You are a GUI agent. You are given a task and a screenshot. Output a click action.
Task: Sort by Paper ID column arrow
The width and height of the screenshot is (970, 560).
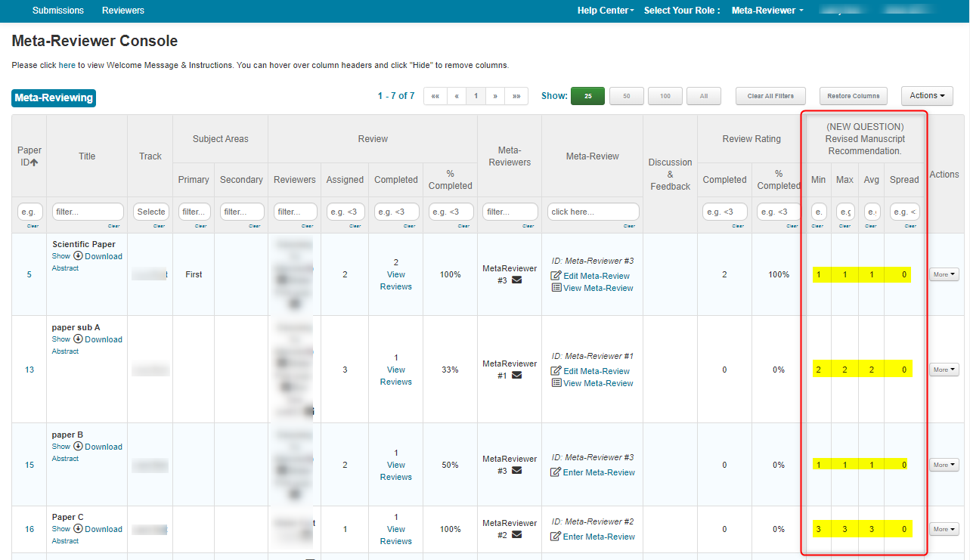[34, 162]
